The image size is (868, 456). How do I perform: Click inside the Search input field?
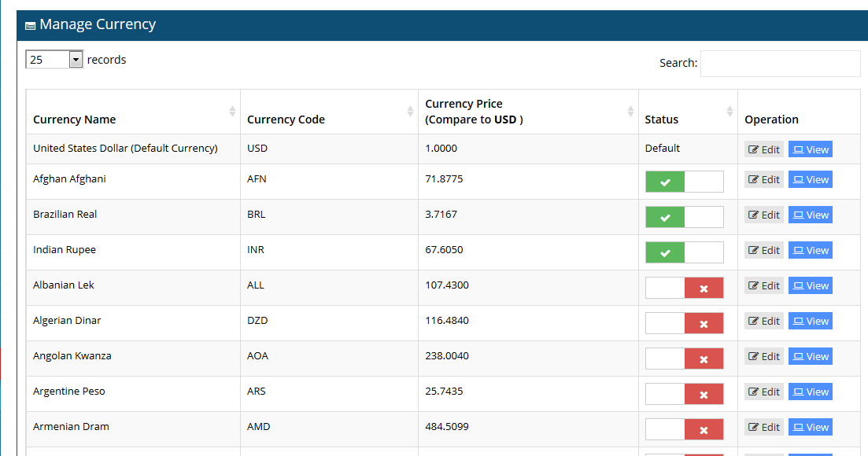780,64
